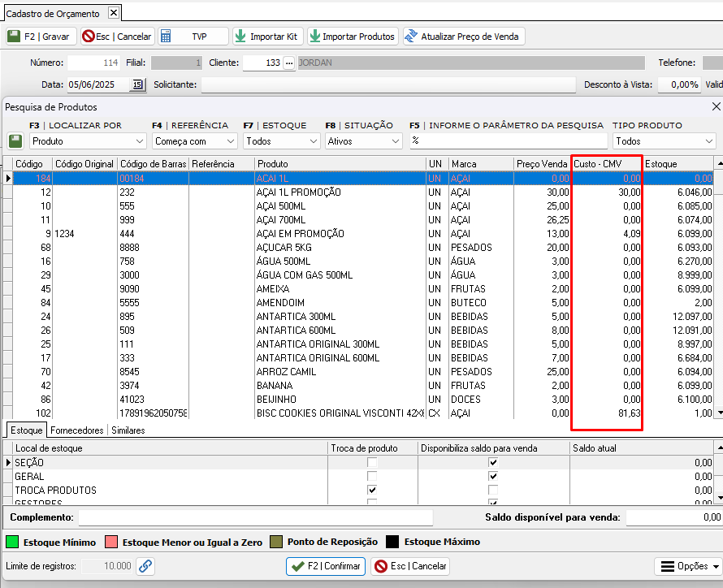Close the Pesquisa de Produtos panel
Viewport: 723px width, 588px height.
click(716, 106)
